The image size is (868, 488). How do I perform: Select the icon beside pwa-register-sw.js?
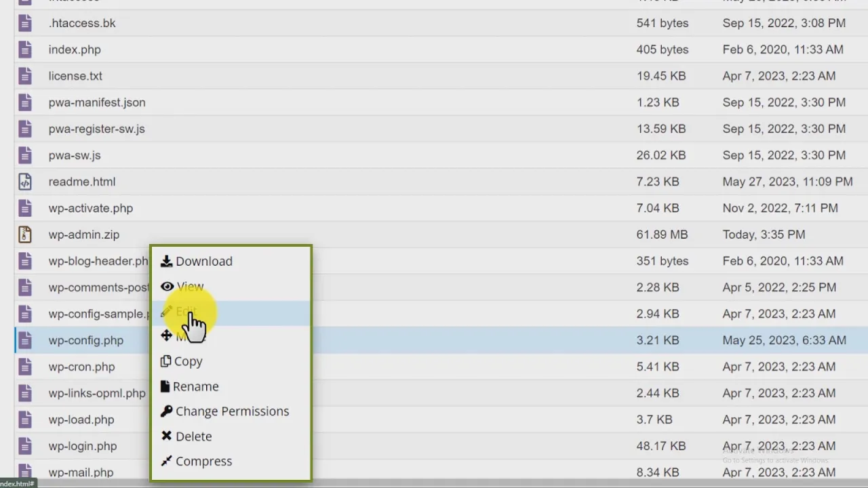pos(25,129)
